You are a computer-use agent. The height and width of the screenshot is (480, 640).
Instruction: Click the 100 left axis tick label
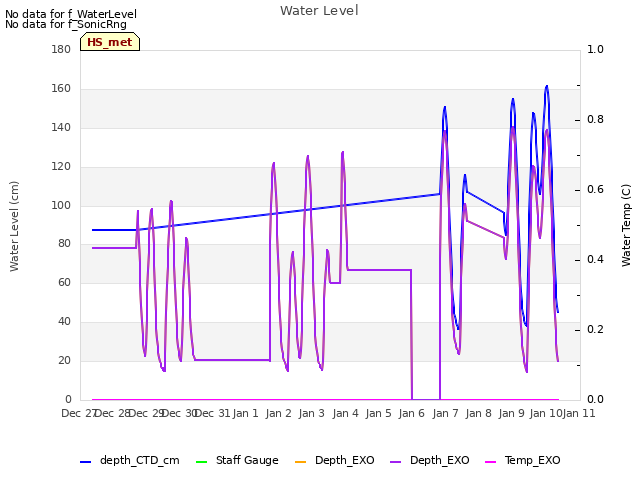click(x=61, y=205)
